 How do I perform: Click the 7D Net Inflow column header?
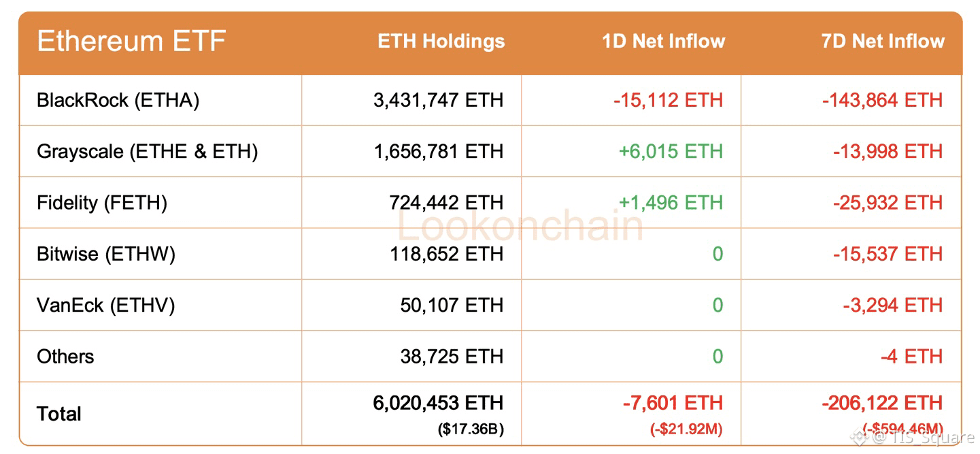(x=883, y=42)
